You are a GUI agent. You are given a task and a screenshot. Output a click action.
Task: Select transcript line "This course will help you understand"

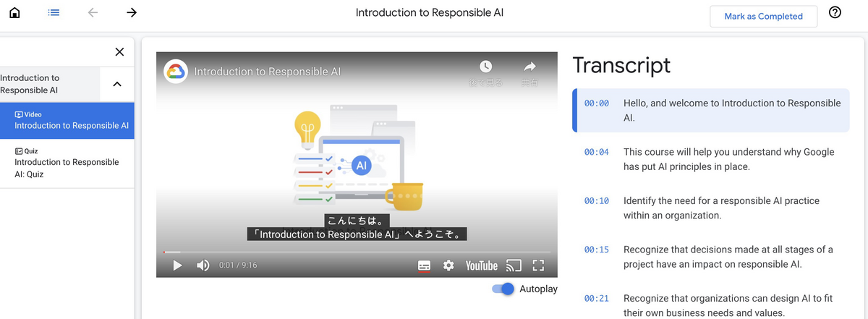pos(729,159)
